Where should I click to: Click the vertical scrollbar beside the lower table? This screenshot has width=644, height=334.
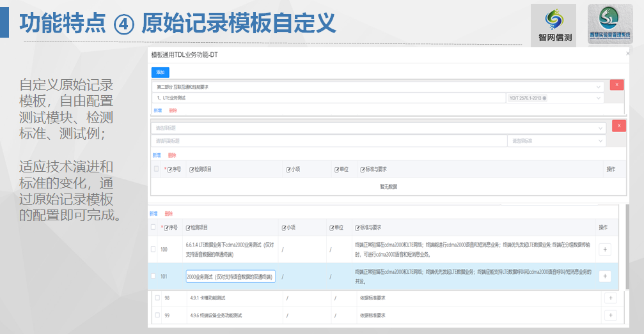pyautogui.click(x=627, y=247)
